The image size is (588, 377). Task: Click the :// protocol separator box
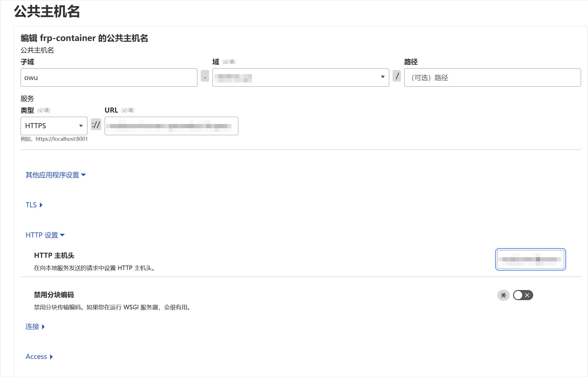96,125
